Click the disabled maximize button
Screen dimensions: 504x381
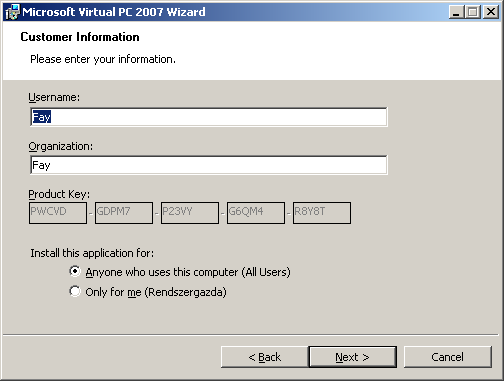pos(472,12)
